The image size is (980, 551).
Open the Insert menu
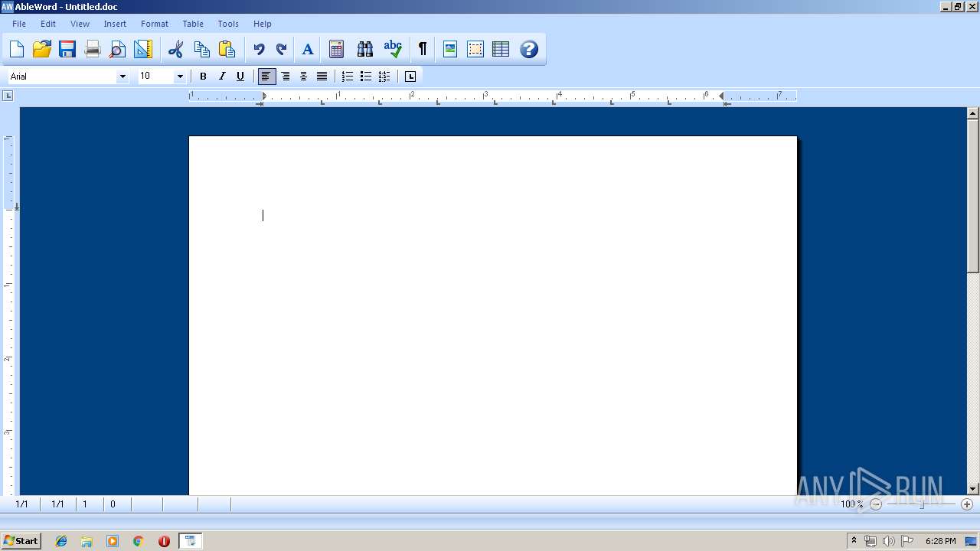pyautogui.click(x=115, y=24)
